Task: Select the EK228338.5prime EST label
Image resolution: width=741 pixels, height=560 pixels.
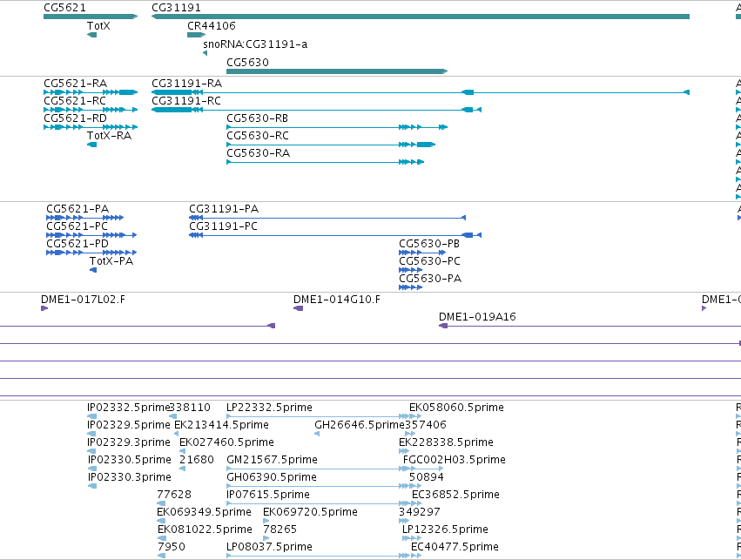Action: click(446, 442)
